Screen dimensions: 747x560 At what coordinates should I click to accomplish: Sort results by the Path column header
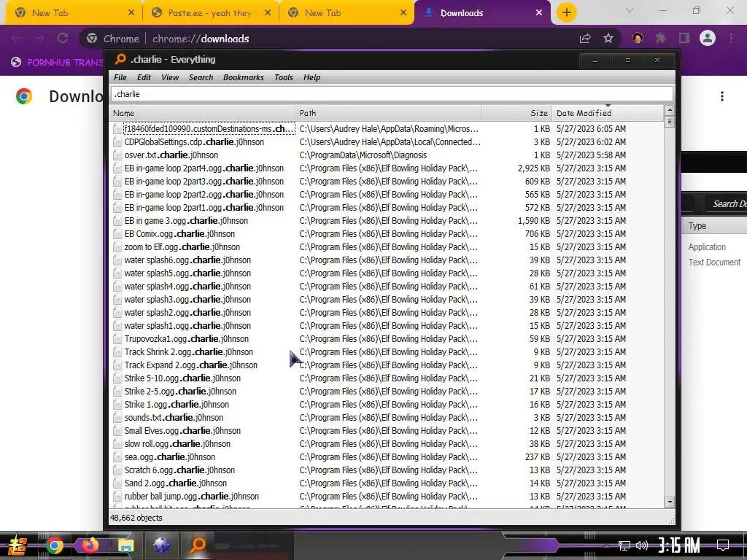click(388, 113)
